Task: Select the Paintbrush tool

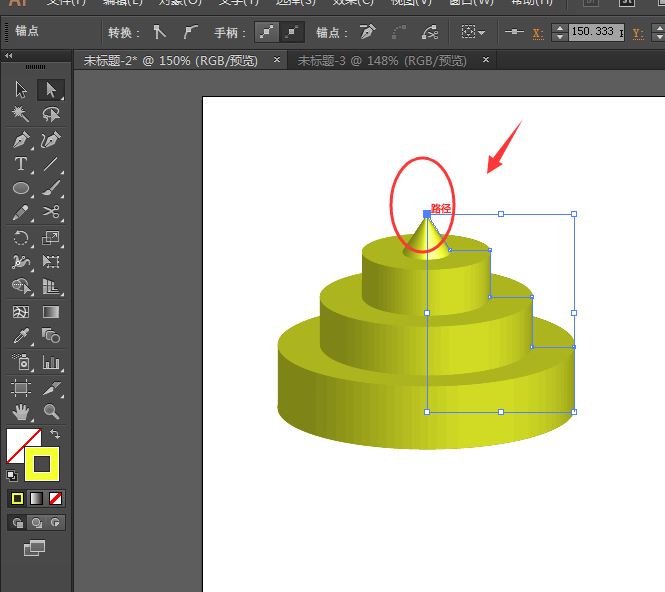Action: click(51, 188)
